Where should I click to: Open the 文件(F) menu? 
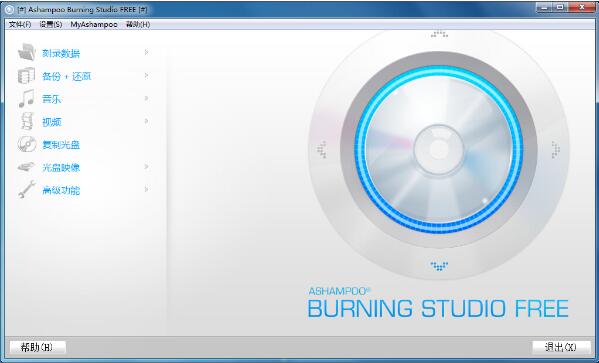20,24
